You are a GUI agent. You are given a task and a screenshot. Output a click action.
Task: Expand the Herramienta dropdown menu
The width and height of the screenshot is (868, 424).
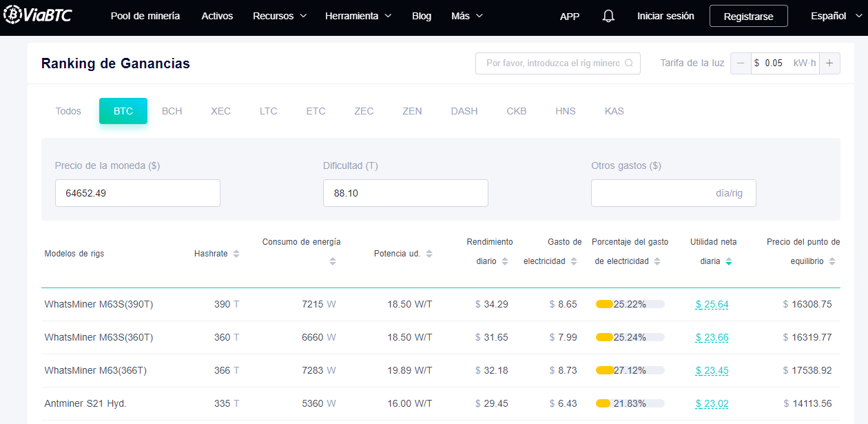358,16
